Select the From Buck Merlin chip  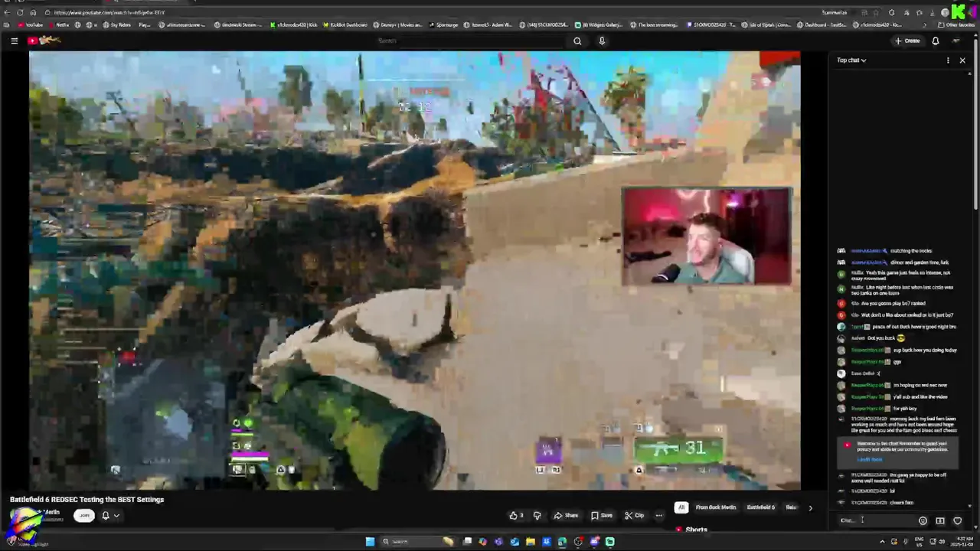[716, 507]
